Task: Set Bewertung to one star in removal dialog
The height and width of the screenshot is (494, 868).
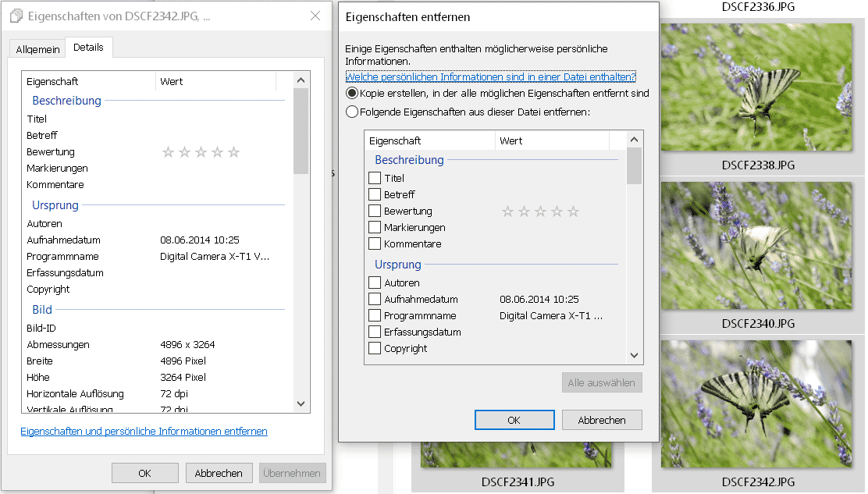Action: click(507, 211)
